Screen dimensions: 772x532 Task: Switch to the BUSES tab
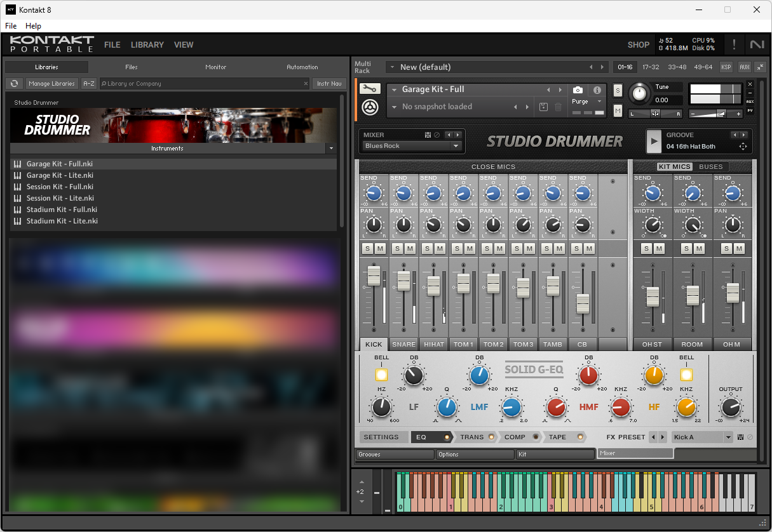pos(711,166)
